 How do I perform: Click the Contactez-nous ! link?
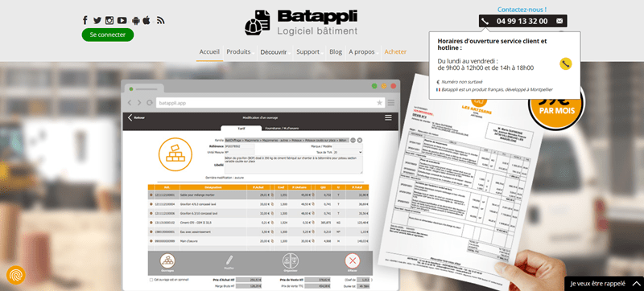[522, 9]
